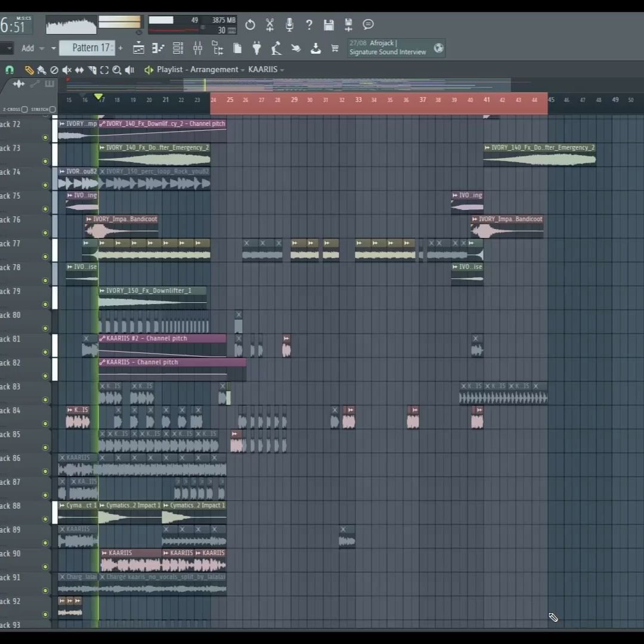Enable the Z-CROSS checkbox
644x644 pixels.
coord(24,109)
